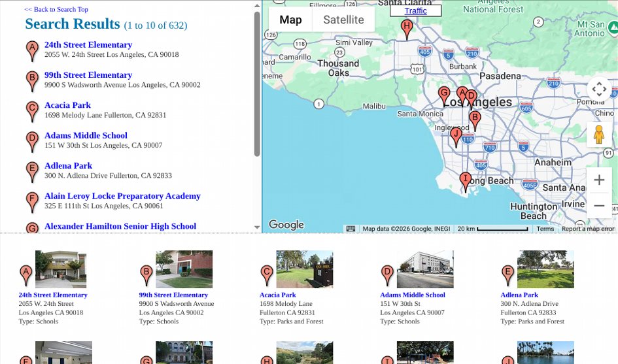Screen dimensions: 618x364
Task: Click marker D beside Adams Middle School in list
Action: [x=32, y=142]
